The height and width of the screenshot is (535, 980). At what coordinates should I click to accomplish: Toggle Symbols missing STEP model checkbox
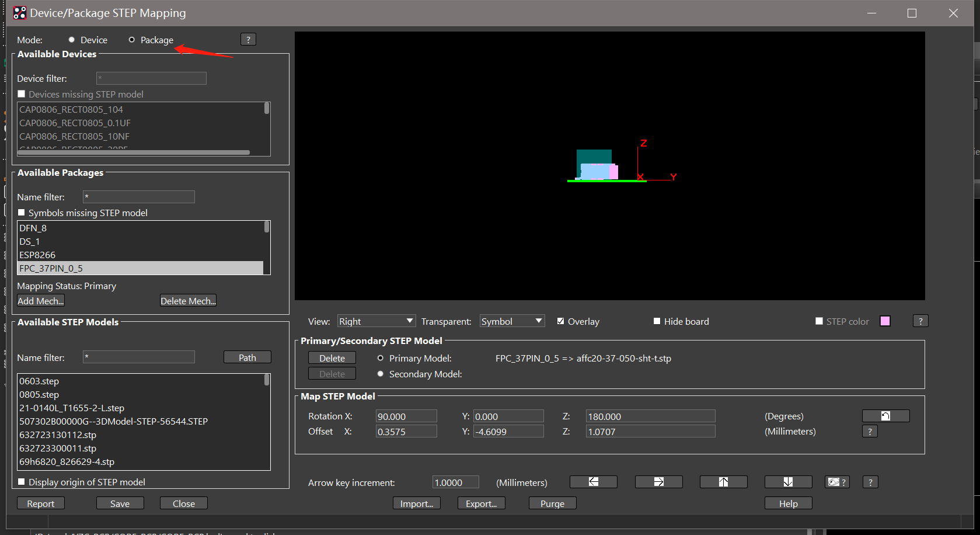[22, 213]
